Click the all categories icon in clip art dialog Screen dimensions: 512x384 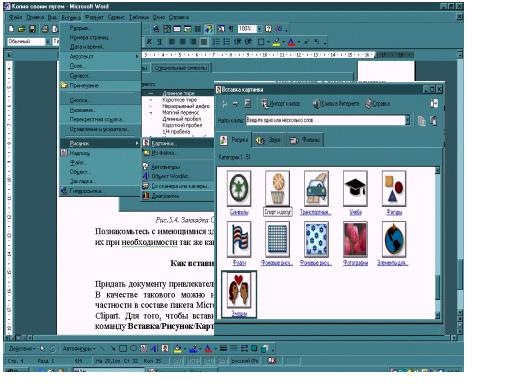click(248, 104)
